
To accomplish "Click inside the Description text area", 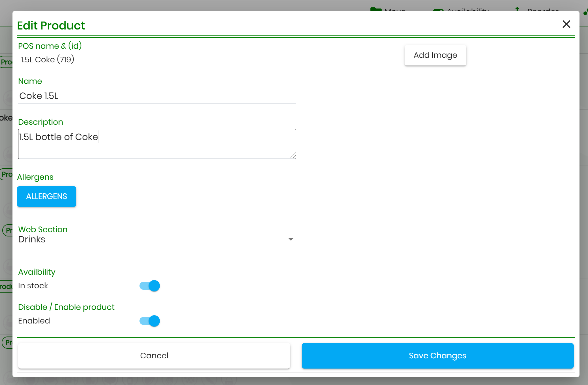I will click(157, 144).
